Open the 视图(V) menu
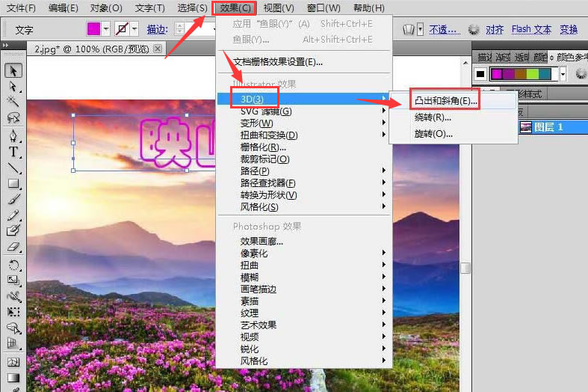This screenshot has height=392, width=588. click(x=278, y=8)
